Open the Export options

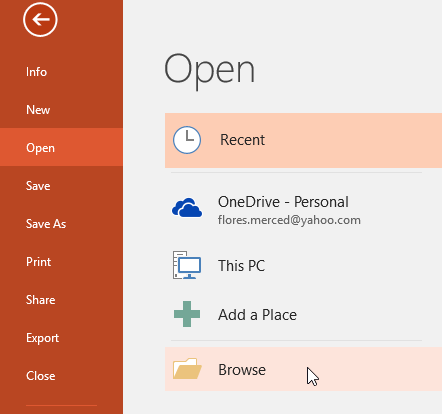[x=42, y=338]
